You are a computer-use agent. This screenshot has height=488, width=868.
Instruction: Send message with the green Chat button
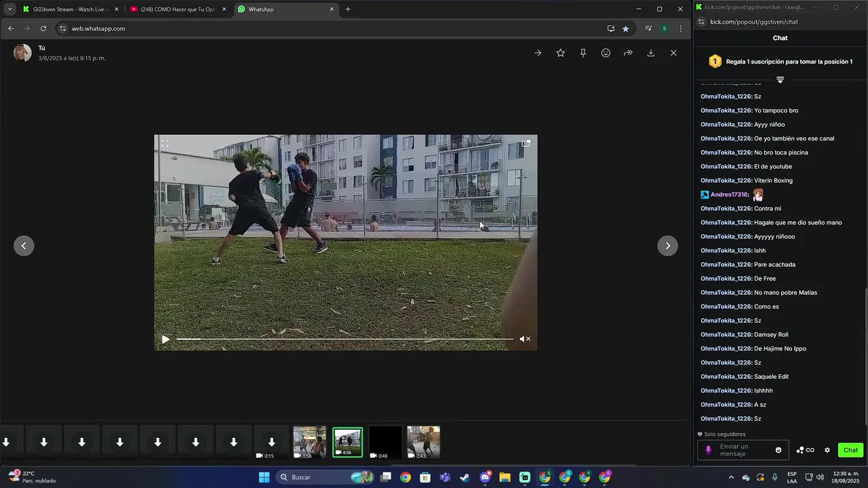(850, 450)
